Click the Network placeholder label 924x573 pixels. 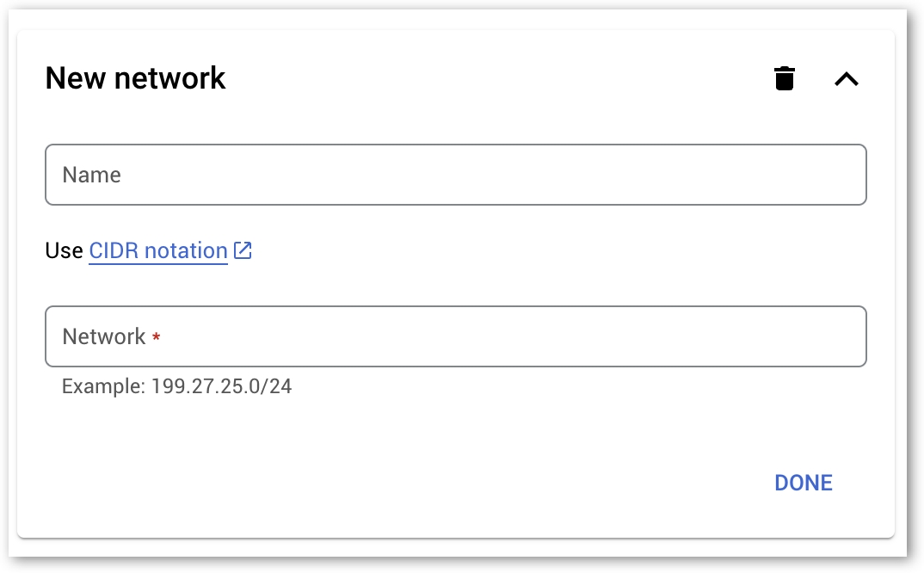pyautogui.click(x=104, y=336)
